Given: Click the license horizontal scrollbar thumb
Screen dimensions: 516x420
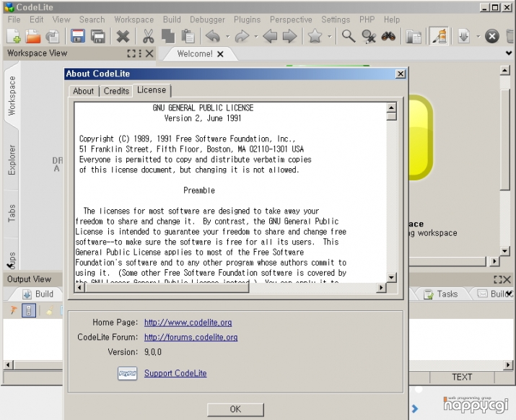Looking at the screenshot, I should click(x=167, y=287).
